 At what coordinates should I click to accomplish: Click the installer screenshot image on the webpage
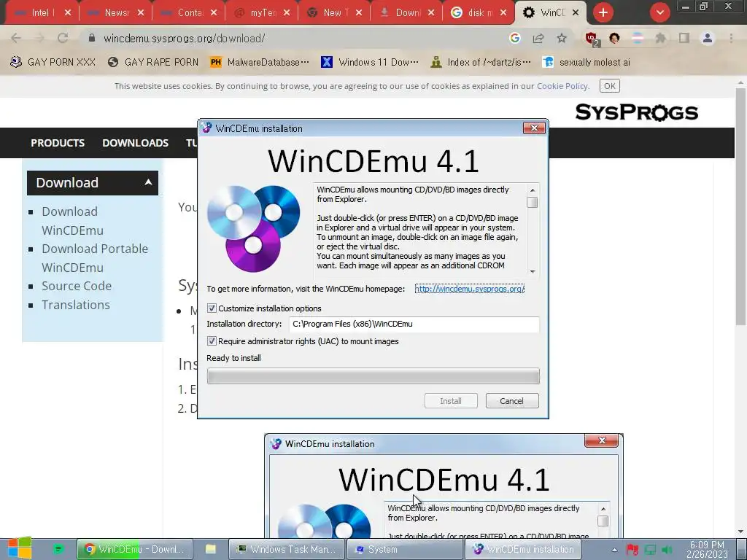coord(444,486)
